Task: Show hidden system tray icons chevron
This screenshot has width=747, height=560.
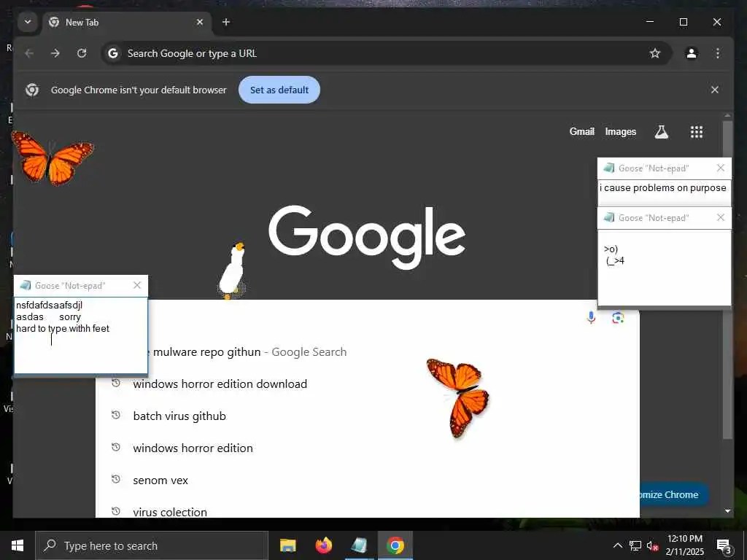Action: click(x=617, y=545)
